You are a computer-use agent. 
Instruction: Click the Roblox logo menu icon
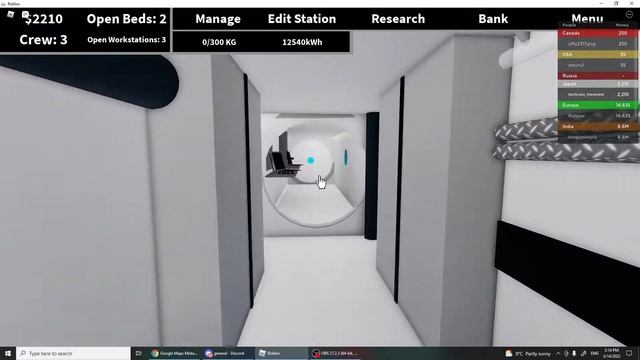pyautogui.click(x=11, y=15)
